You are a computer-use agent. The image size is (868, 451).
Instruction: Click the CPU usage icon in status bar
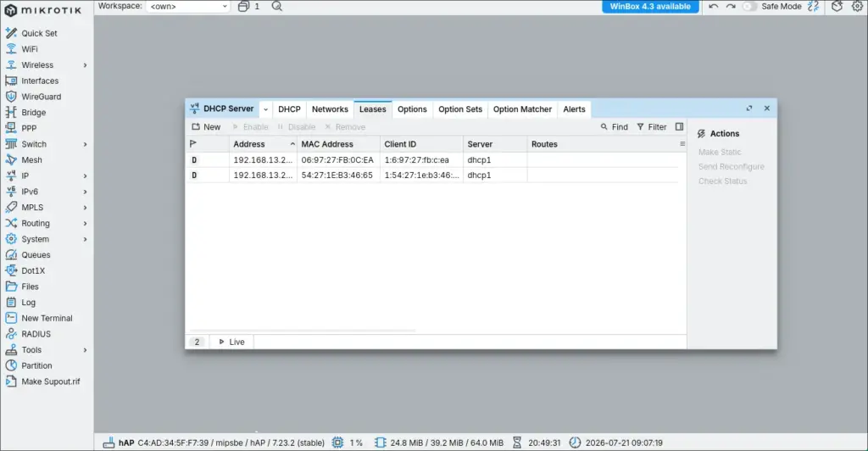(x=337, y=443)
